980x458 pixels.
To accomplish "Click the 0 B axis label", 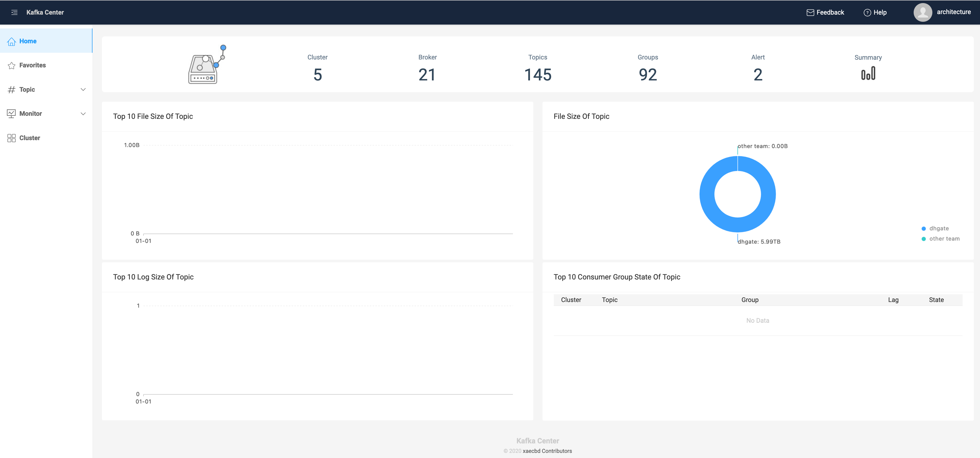I will (135, 234).
